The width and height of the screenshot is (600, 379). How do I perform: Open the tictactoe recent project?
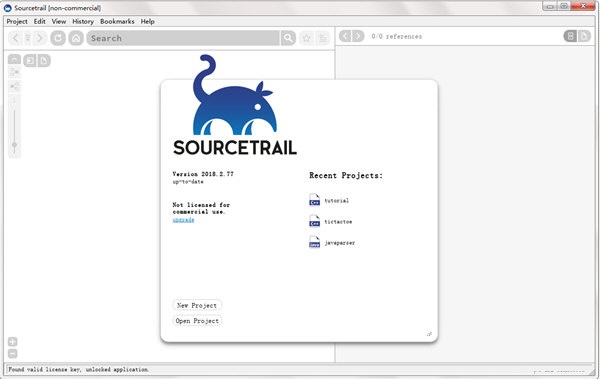tap(338, 221)
